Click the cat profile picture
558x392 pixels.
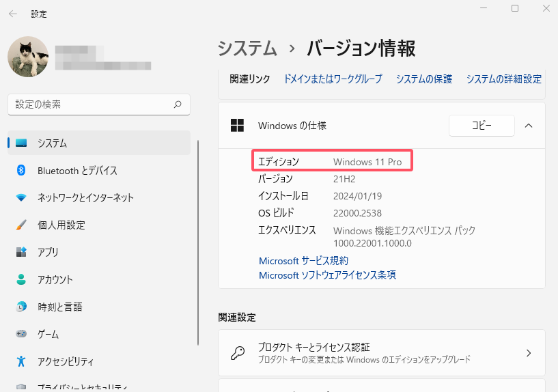tap(28, 57)
